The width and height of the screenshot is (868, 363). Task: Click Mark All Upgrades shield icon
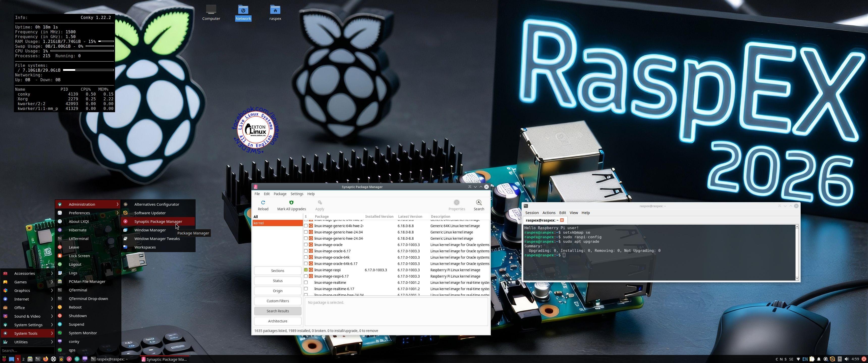point(291,203)
